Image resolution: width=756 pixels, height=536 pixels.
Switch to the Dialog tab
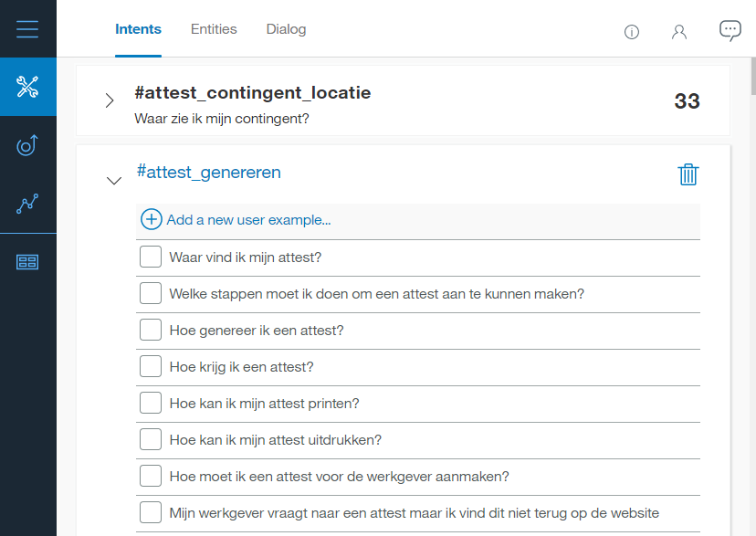coord(286,29)
